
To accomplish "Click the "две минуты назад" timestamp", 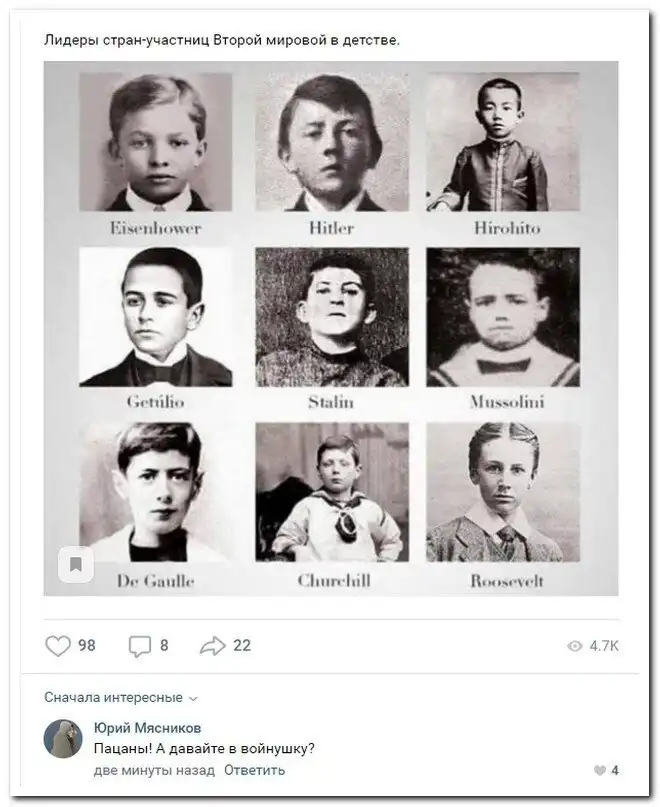I will point(153,770).
